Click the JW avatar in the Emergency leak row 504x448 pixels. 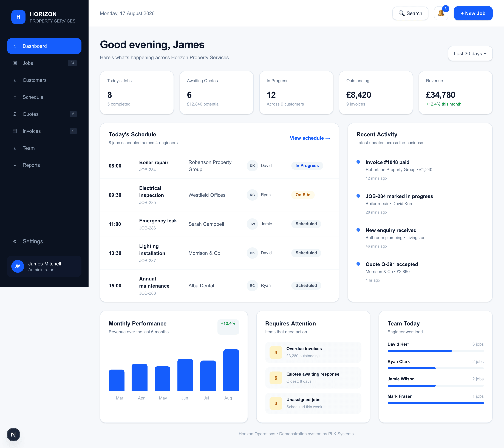tap(252, 224)
